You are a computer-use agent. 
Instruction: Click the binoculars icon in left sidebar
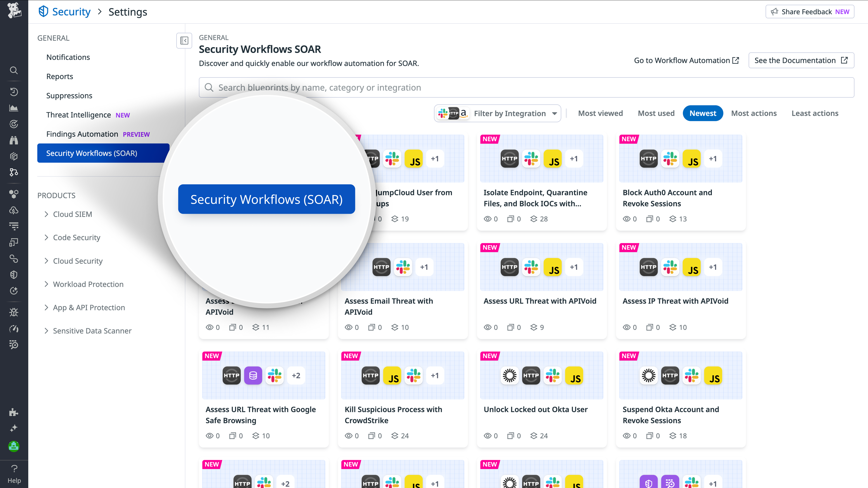14,140
